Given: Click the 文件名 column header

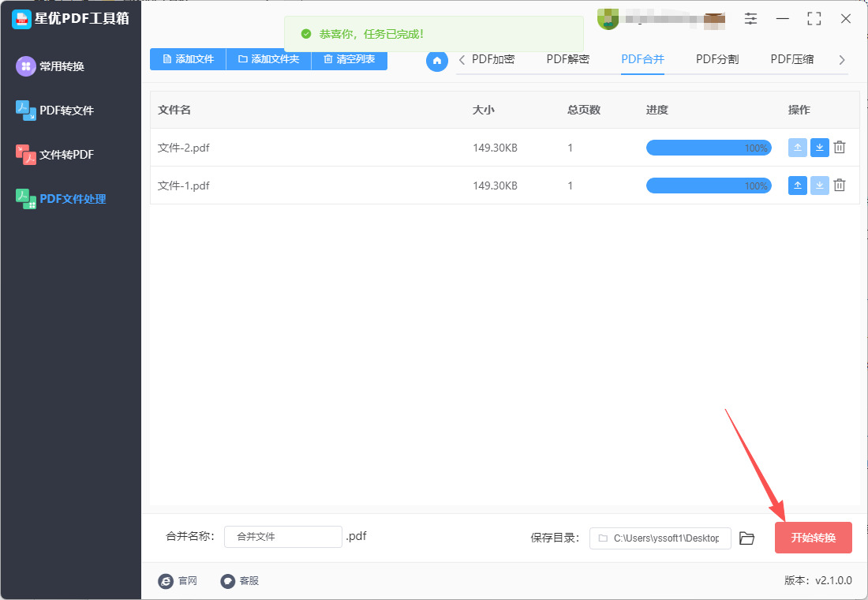Looking at the screenshot, I should 174,110.
